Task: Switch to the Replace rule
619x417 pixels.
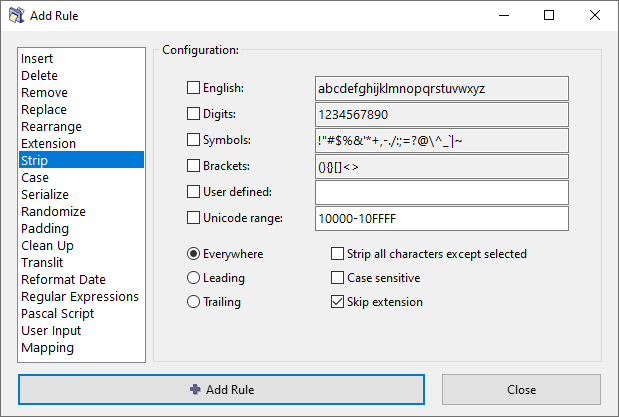Action: pos(44,110)
